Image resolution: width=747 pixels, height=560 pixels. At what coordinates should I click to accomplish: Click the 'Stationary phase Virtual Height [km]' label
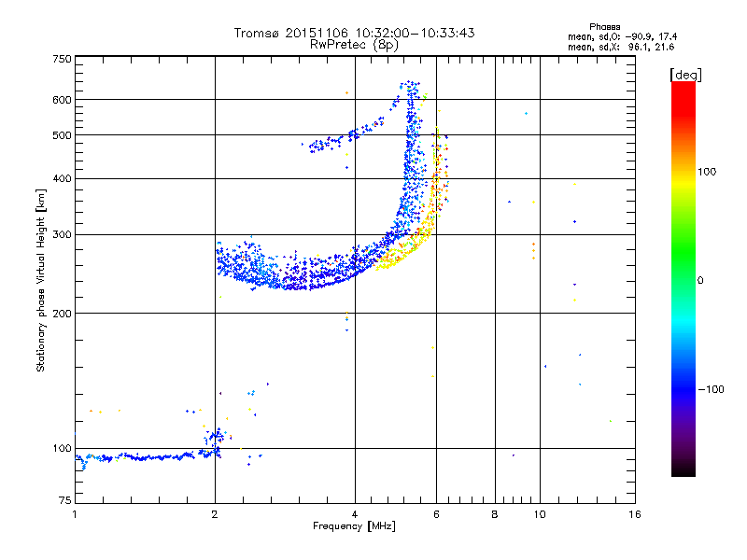coord(40,280)
